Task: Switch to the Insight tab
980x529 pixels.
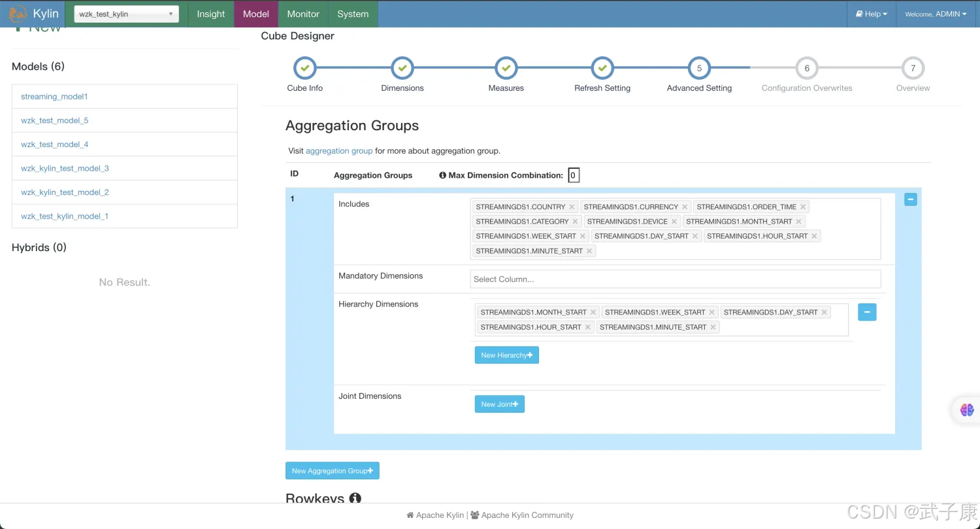Action: [x=211, y=14]
